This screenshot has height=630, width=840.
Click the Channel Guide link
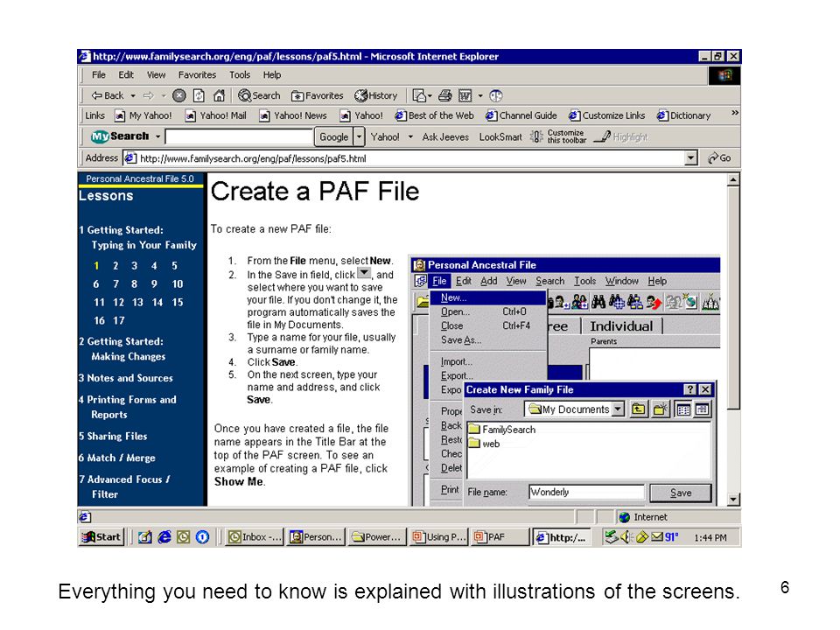521,115
